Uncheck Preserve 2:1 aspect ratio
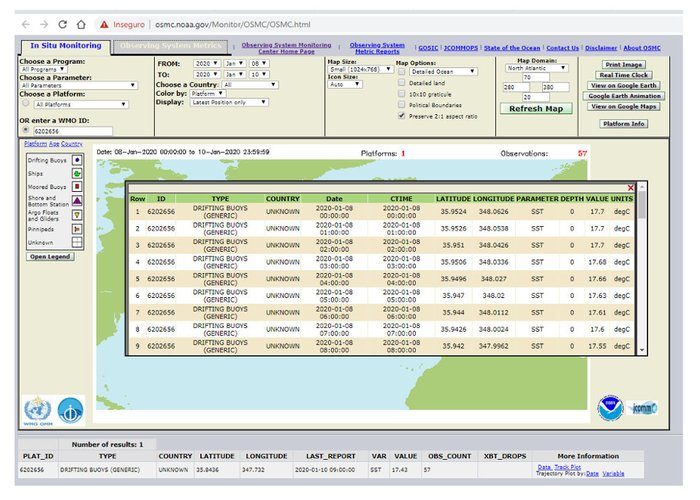 coord(402,115)
